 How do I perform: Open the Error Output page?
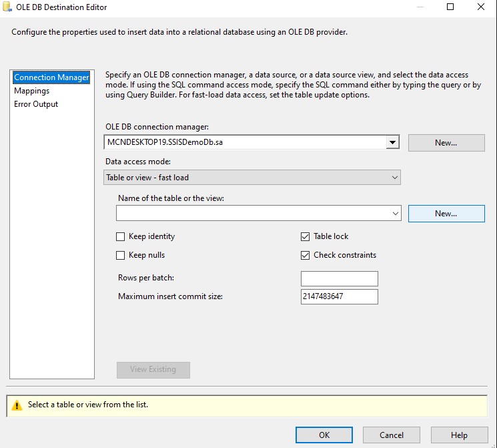coord(36,104)
